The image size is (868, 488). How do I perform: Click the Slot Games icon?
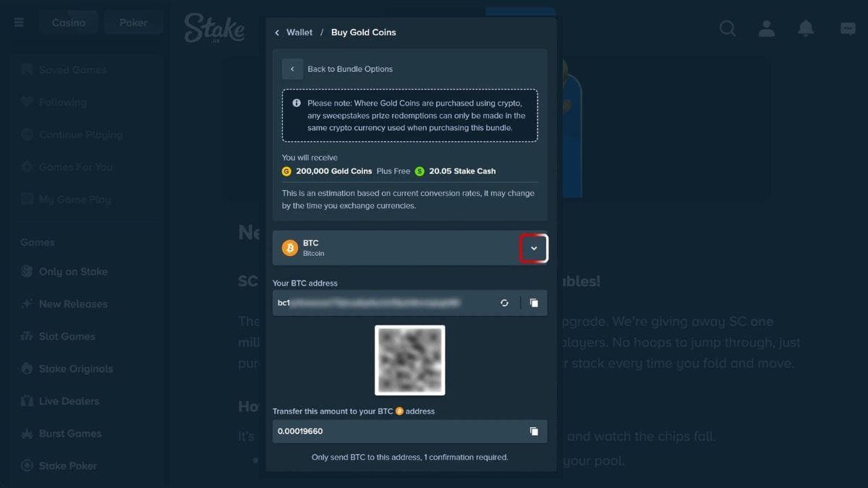pos(27,336)
